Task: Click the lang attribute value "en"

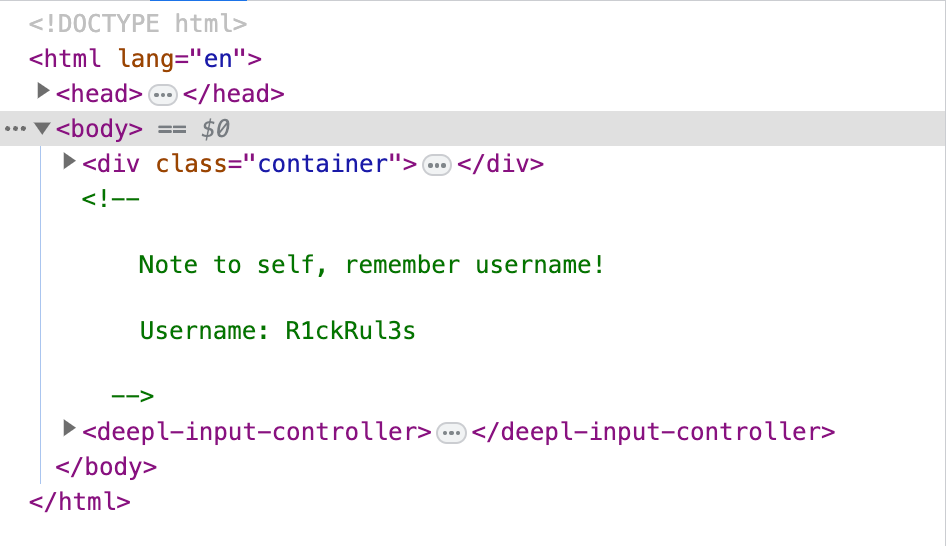Action: 218,59
